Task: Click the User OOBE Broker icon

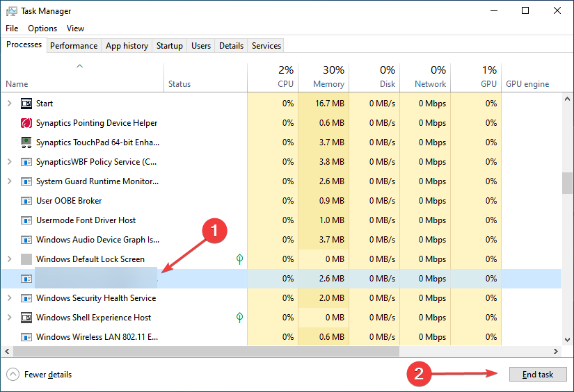Action: click(x=26, y=201)
